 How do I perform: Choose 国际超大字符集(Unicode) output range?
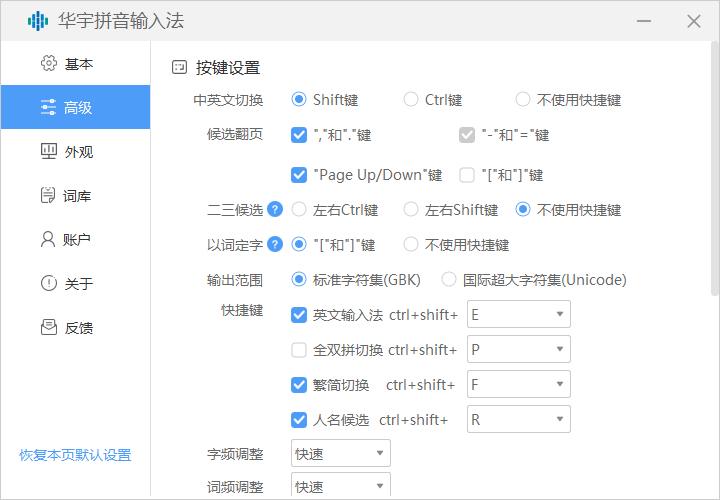pyautogui.click(x=449, y=280)
